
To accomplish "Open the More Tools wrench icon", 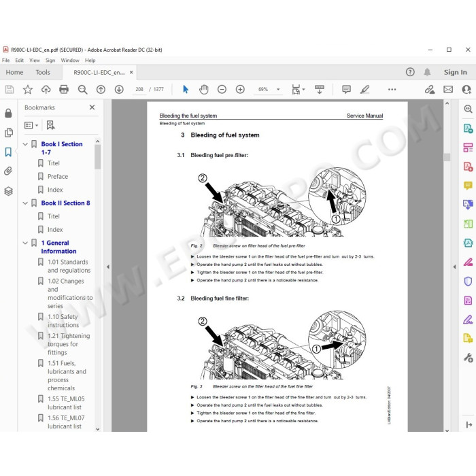I will [468, 358].
